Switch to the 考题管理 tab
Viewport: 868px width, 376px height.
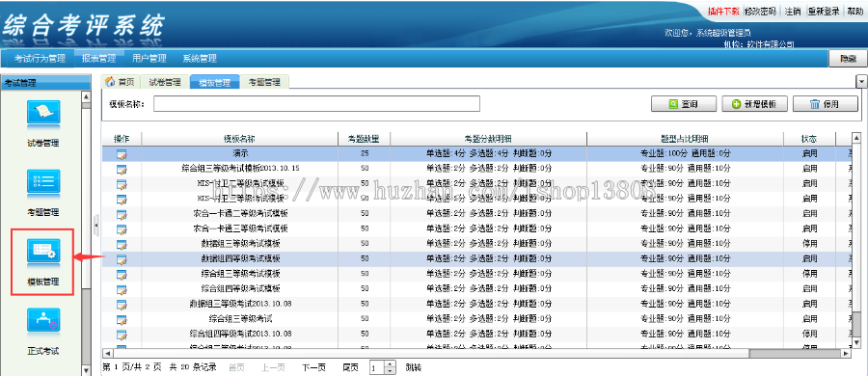pyautogui.click(x=264, y=82)
